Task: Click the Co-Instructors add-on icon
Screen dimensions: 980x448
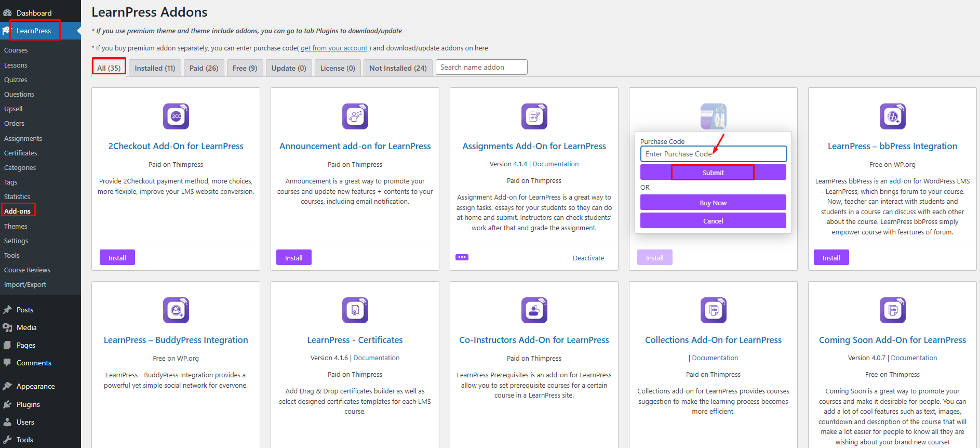Action: pos(534,310)
